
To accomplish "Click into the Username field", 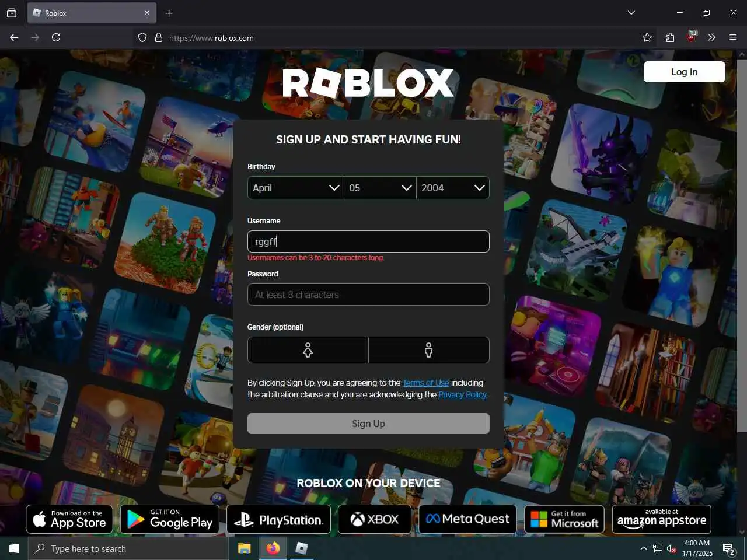I will [x=368, y=242].
